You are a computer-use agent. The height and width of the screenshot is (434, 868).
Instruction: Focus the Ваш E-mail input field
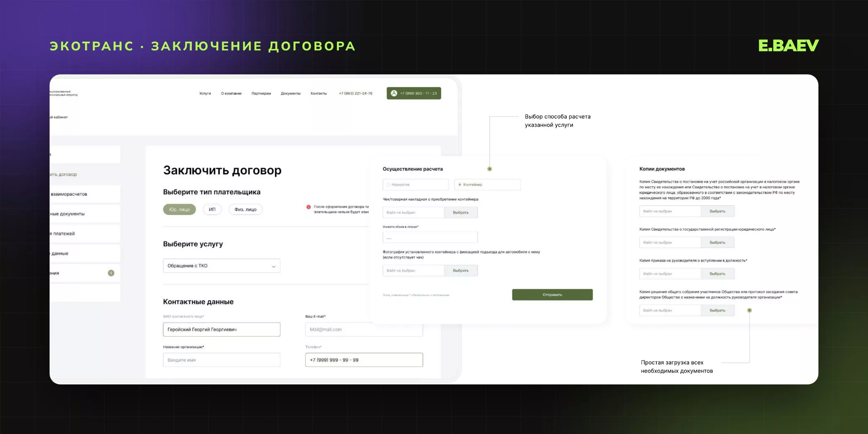pyautogui.click(x=364, y=329)
